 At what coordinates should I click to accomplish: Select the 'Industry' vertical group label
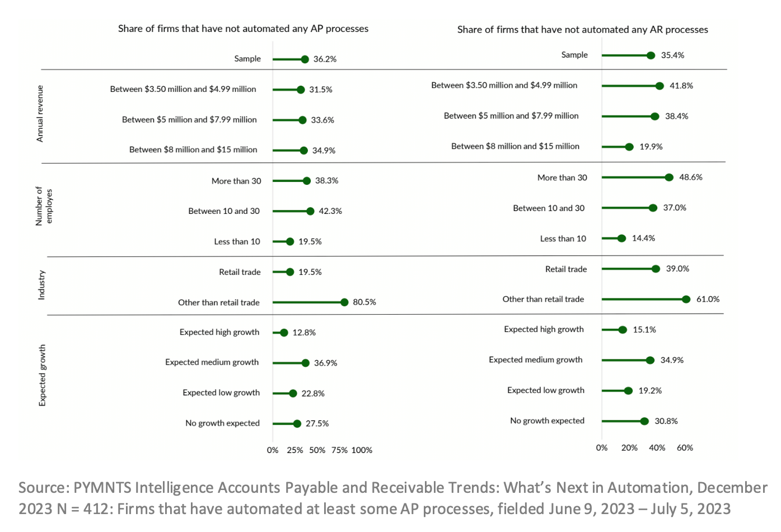(x=41, y=285)
